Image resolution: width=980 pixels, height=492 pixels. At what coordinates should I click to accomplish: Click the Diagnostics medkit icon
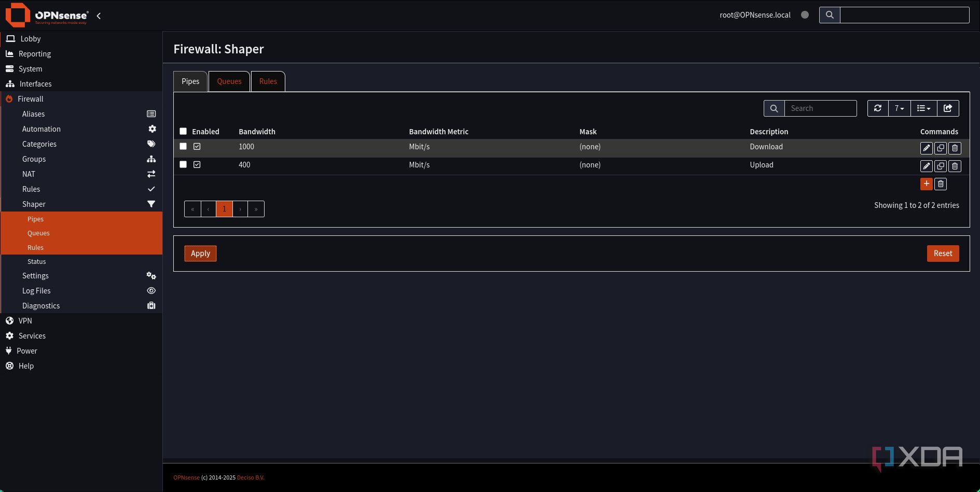(x=151, y=306)
